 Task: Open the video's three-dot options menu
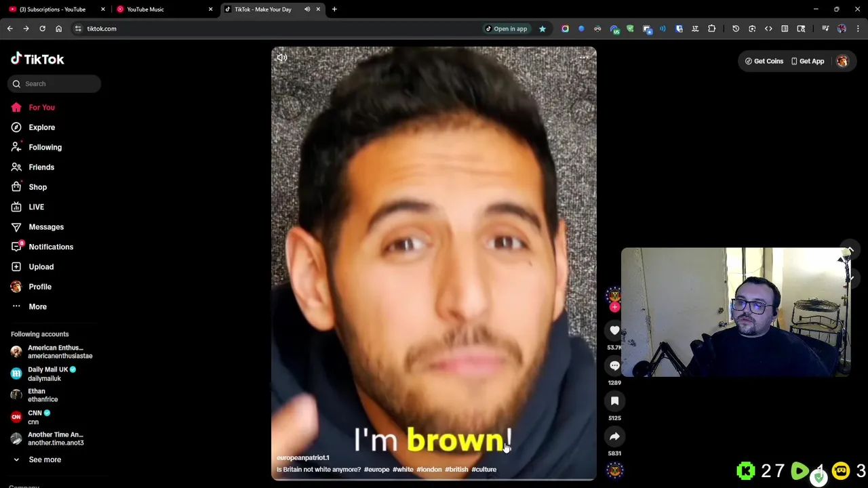click(x=584, y=58)
